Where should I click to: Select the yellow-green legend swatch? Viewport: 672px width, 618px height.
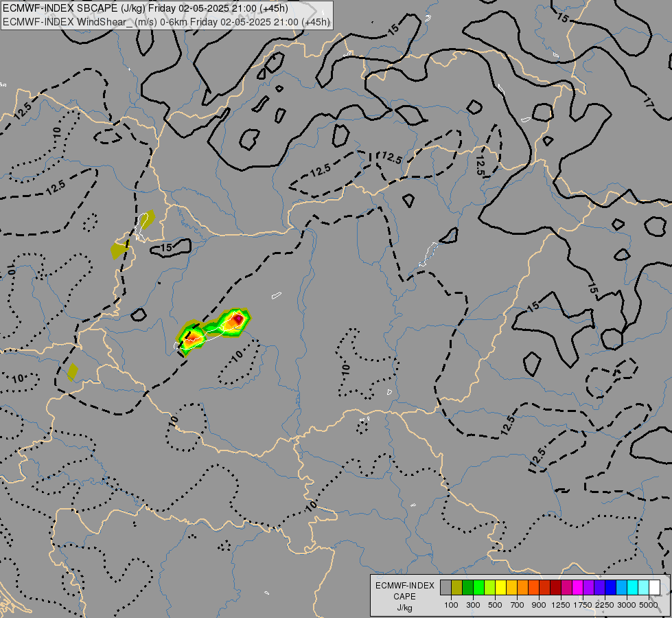[x=490, y=588]
